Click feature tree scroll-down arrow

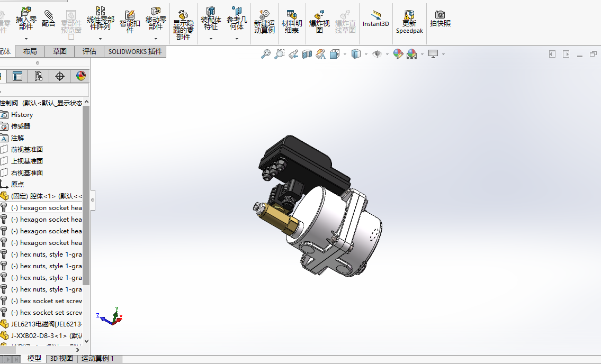click(86, 341)
